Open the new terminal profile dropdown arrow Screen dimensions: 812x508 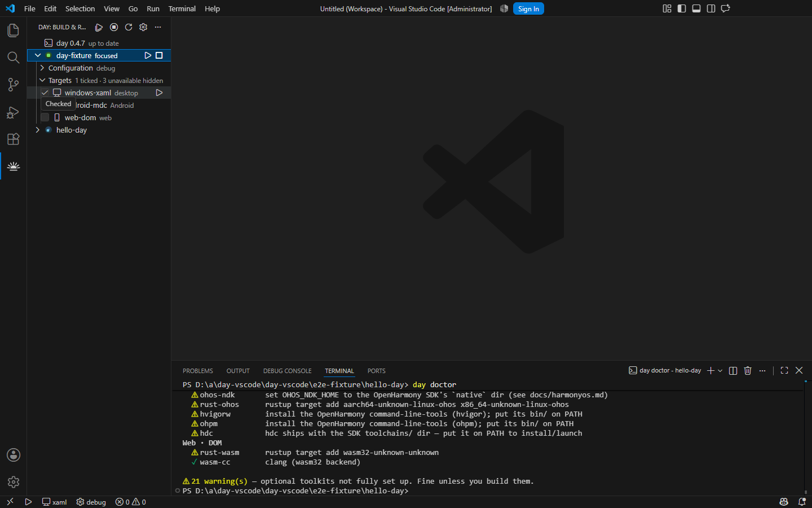[x=720, y=371]
